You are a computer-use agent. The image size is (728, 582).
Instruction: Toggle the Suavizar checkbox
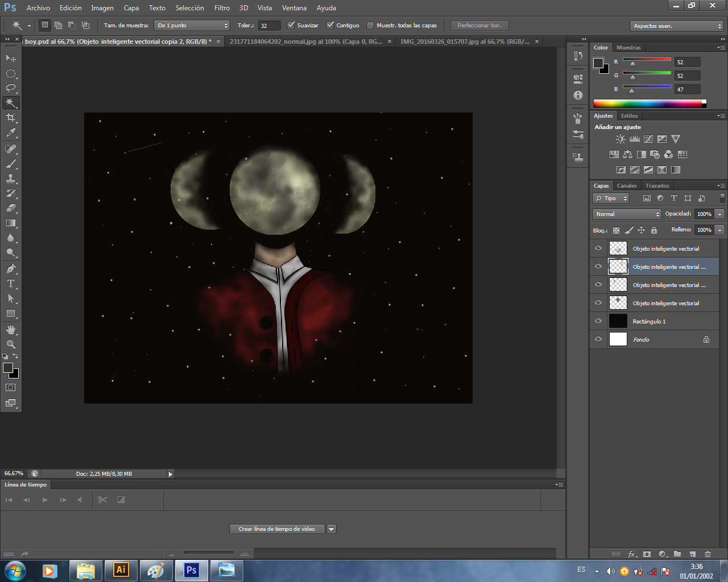point(291,25)
